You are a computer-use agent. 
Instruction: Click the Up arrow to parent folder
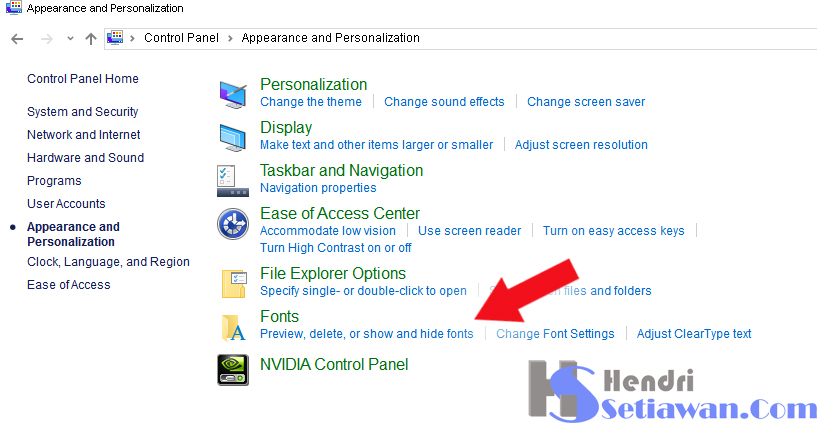click(x=91, y=38)
